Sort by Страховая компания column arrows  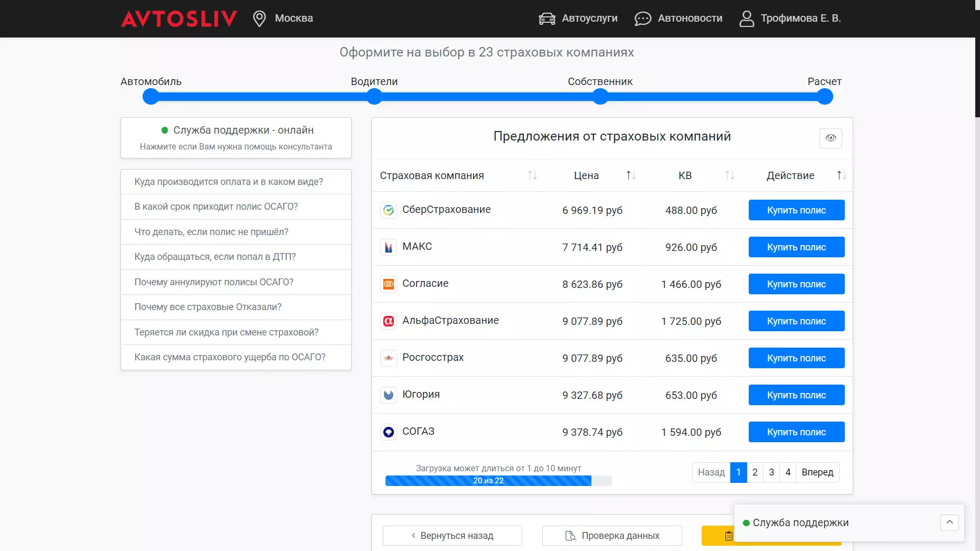click(x=532, y=175)
